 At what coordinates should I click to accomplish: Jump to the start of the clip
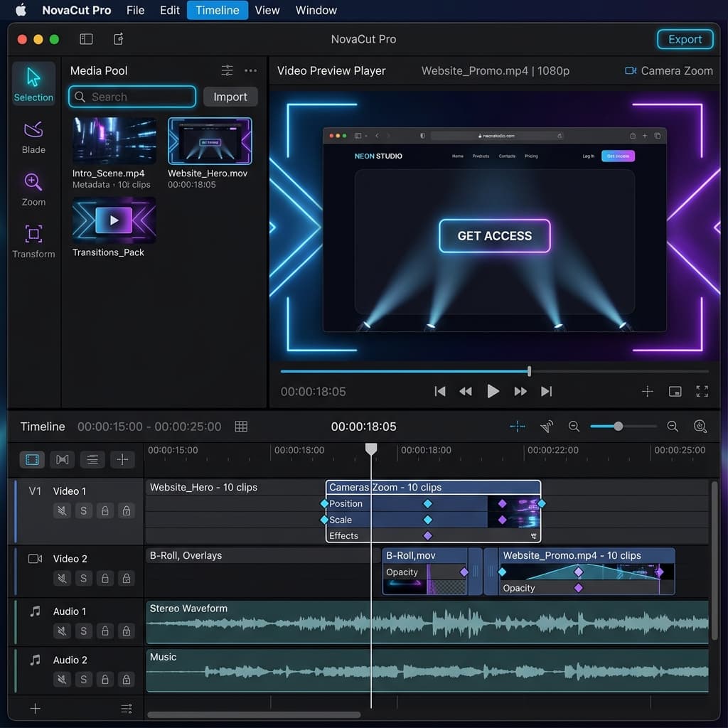439,392
